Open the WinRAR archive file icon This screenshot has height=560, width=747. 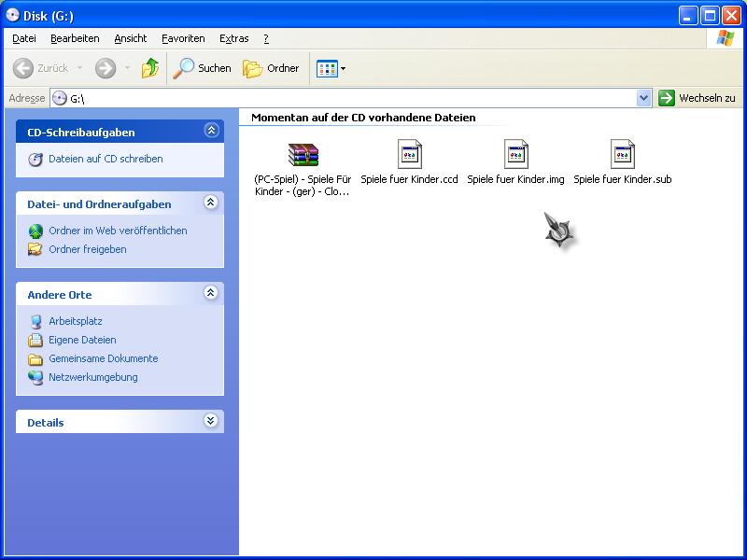[x=303, y=155]
